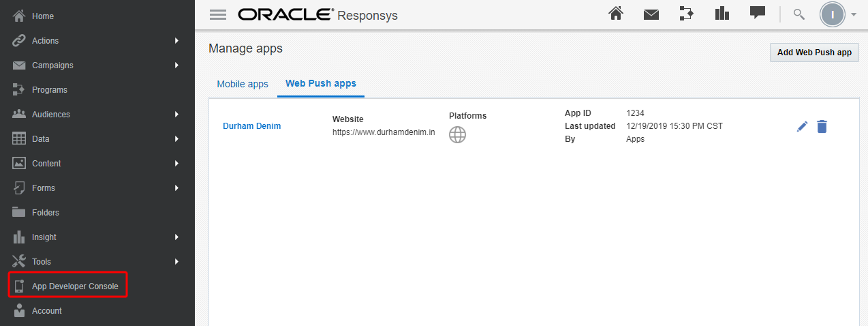Click the Campaigns label in sidebar
This screenshot has width=868, height=326.
pos(52,65)
